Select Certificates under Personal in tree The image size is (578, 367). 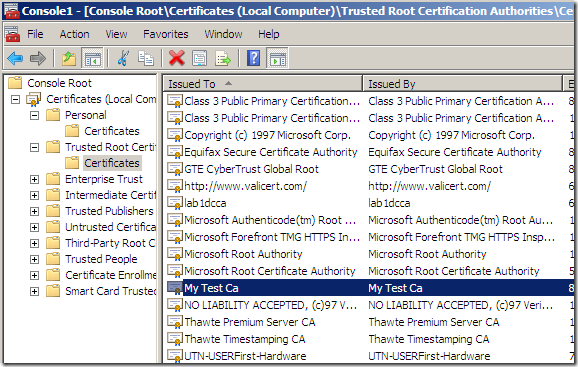(x=112, y=131)
